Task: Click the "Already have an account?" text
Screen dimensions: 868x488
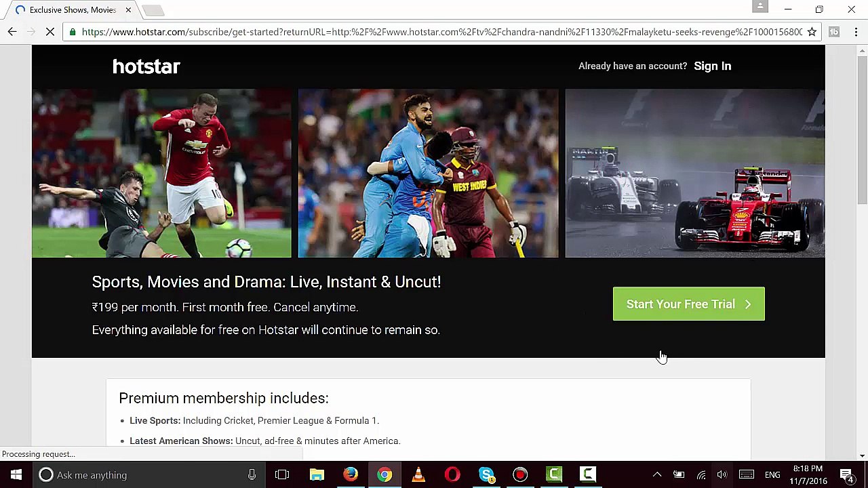Action: 633,66
